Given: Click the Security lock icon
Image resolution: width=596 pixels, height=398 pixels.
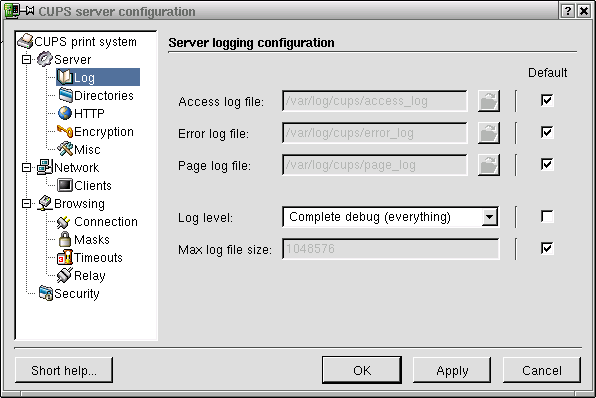Looking at the screenshot, I should click(x=46, y=293).
